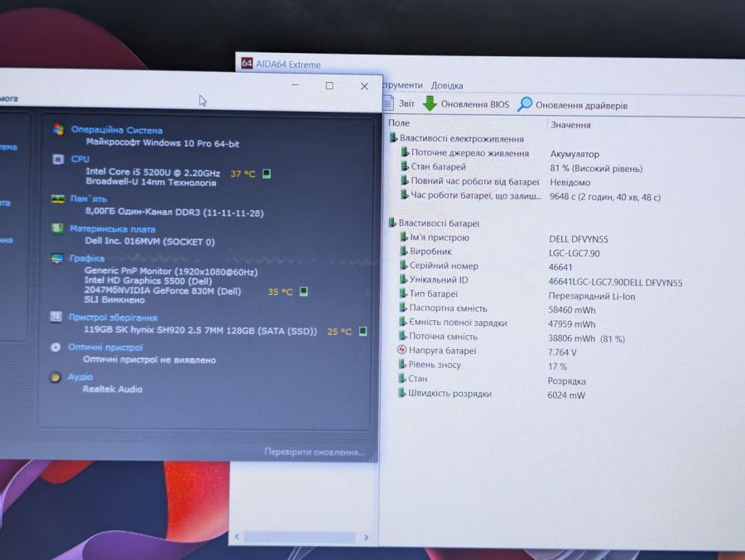Select the value Акумулятор

(574, 154)
